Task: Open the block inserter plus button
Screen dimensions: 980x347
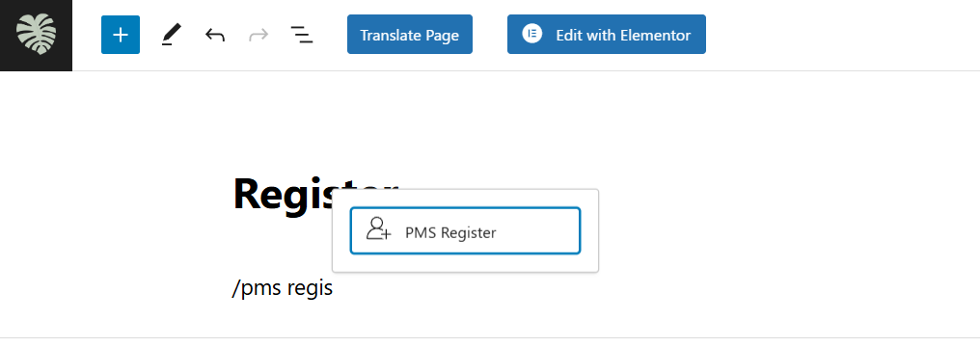Action: point(121,35)
